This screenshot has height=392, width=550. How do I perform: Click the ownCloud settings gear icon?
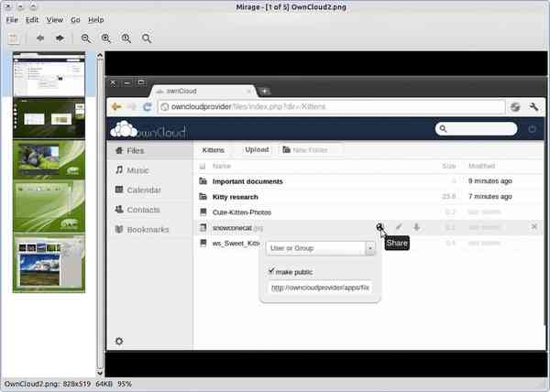click(119, 342)
